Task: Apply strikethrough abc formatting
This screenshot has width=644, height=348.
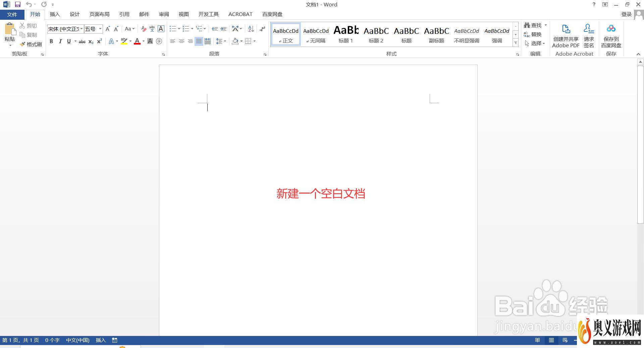Action: (82, 41)
